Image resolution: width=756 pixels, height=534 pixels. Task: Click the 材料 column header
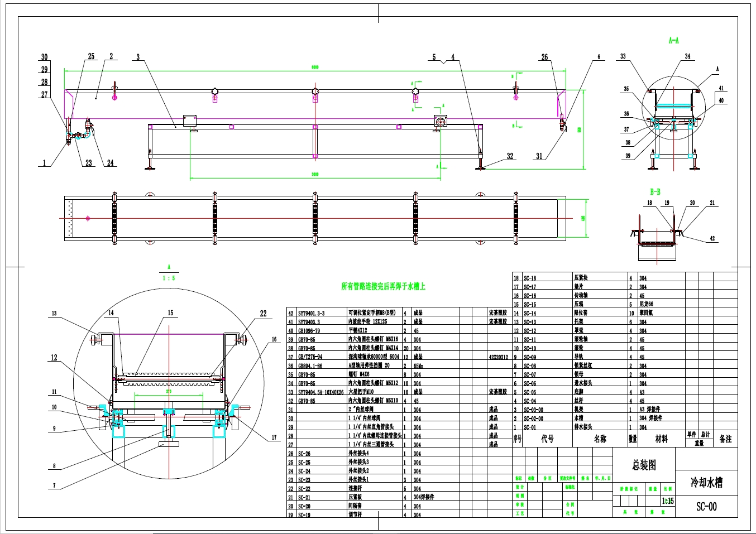coord(662,439)
